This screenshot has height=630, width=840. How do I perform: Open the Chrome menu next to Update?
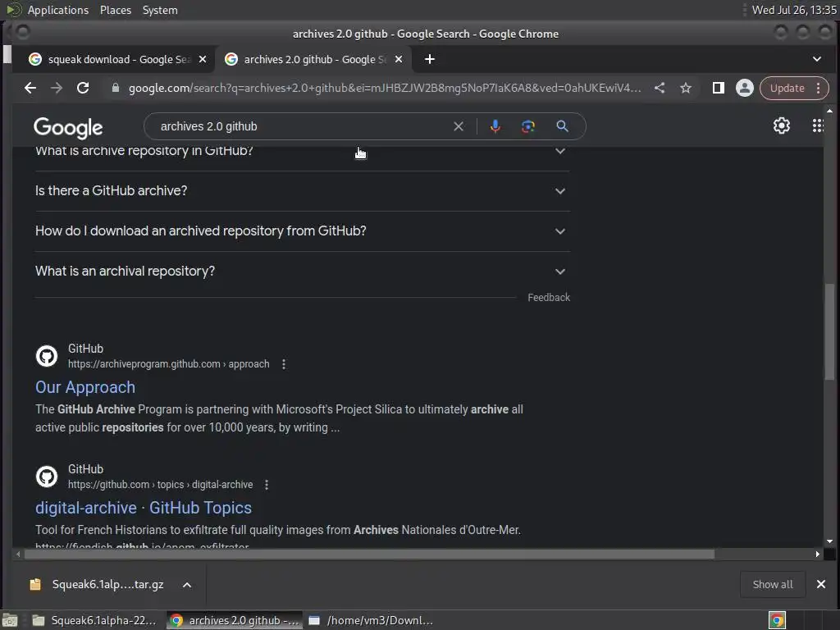(x=818, y=88)
